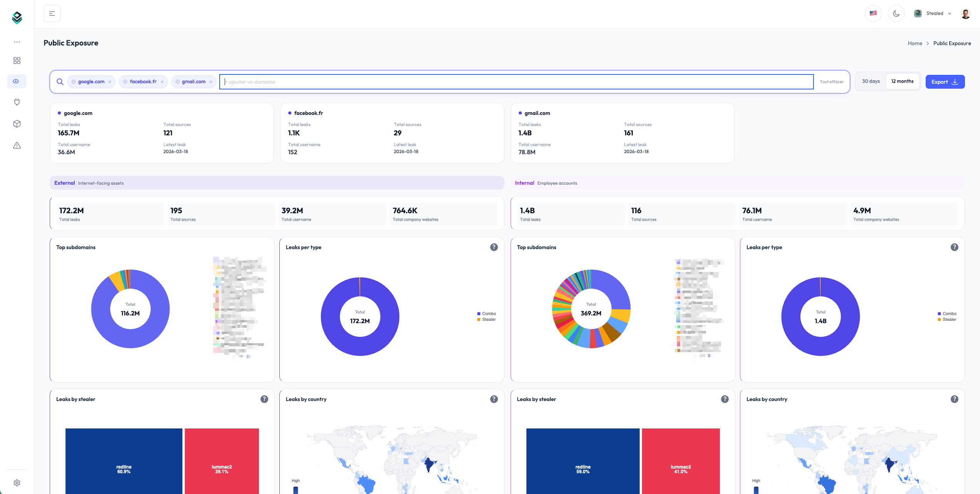Toggle Stealer legend in External Leaks per type
This screenshot has width=980, height=494.
click(486, 319)
